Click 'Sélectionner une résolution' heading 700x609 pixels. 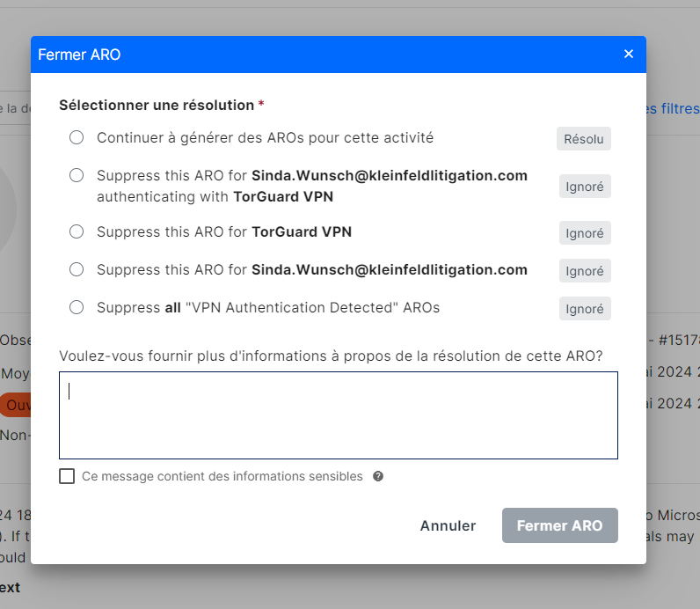(x=157, y=105)
